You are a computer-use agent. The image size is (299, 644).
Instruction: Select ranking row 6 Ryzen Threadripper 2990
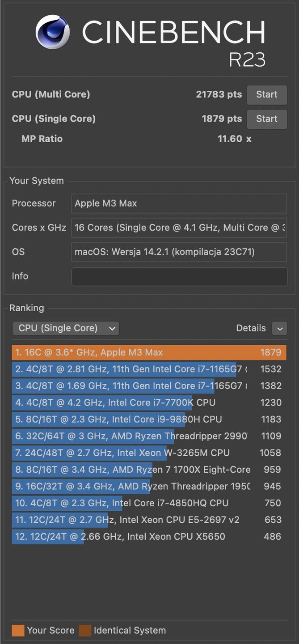149,436
